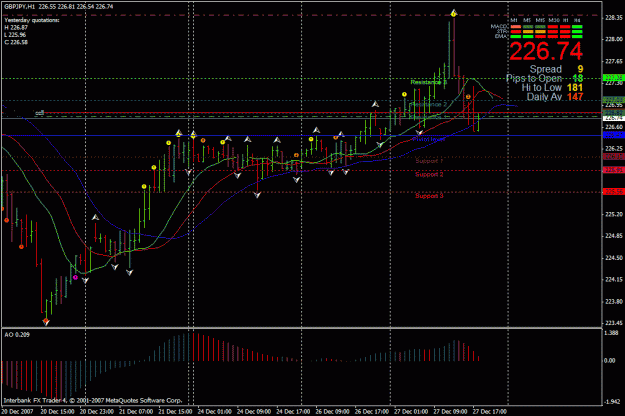Click the STR H1 red signal cell
The image size is (625, 416).
pos(565,31)
